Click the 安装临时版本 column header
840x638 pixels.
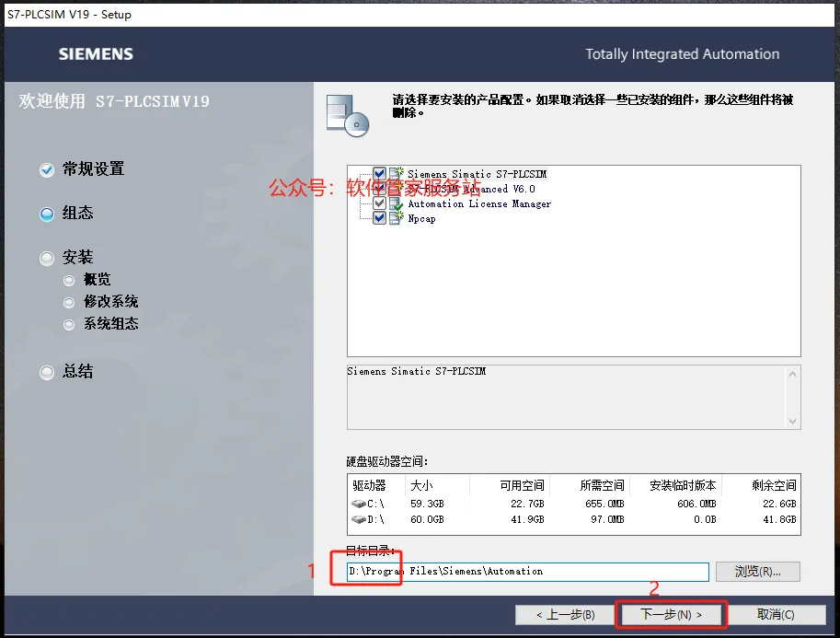tap(676, 485)
